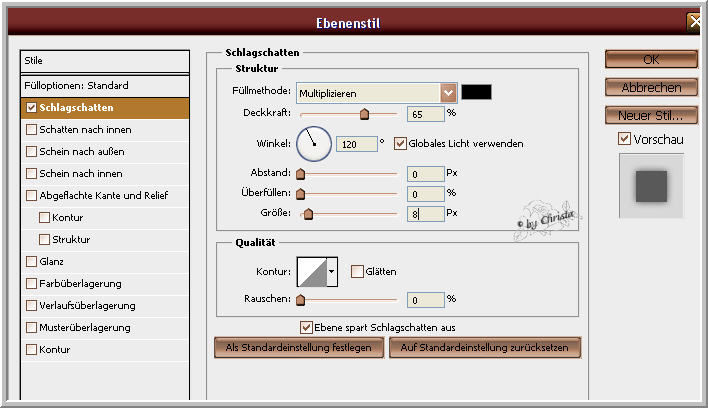Enable Schatten nach innen checkbox

coord(31,130)
